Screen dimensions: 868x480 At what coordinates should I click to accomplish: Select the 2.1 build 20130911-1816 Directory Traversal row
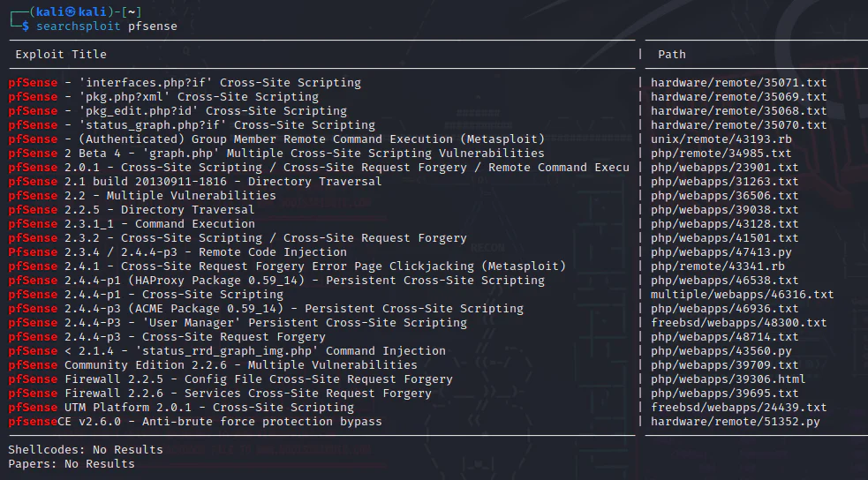click(x=195, y=182)
